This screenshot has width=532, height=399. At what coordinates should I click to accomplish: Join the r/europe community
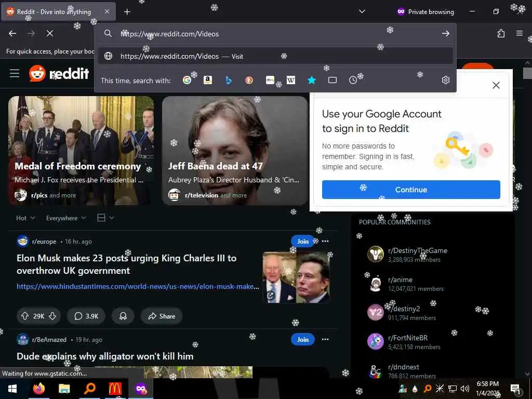pos(303,241)
